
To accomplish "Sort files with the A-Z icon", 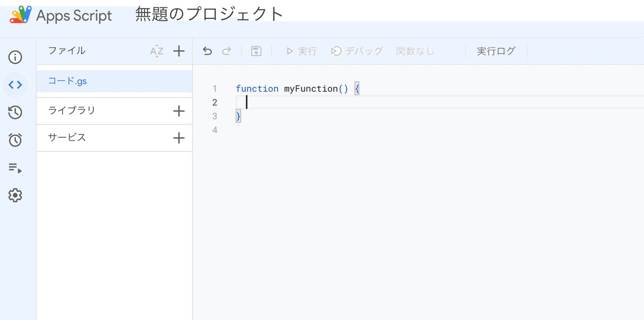I will (x=156, y=51).
